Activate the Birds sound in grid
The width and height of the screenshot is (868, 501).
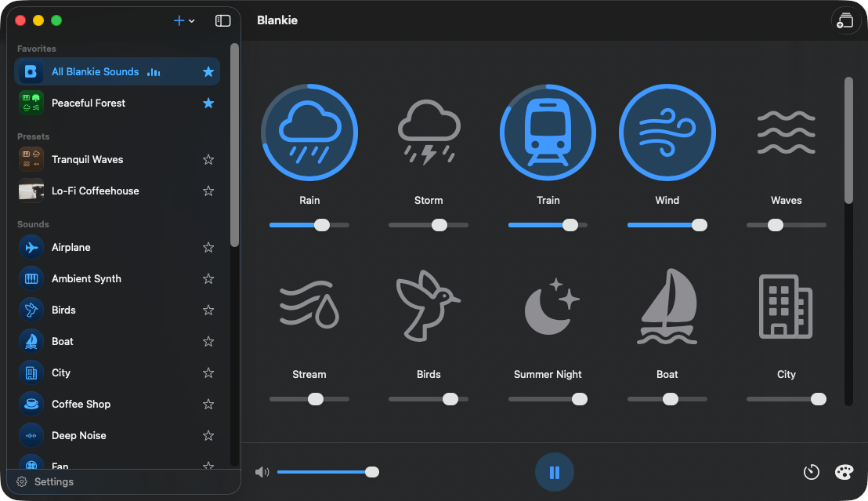[428, 305]
